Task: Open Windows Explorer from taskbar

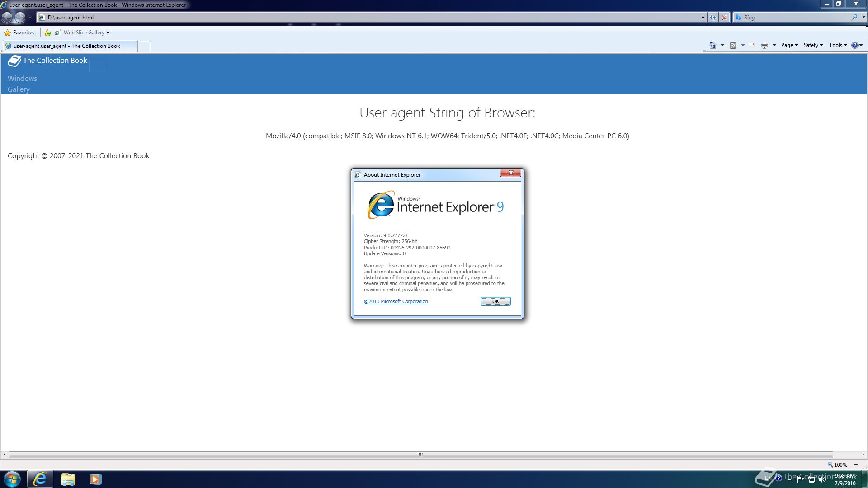Action: pyautogui.click(x=68, y=479)
